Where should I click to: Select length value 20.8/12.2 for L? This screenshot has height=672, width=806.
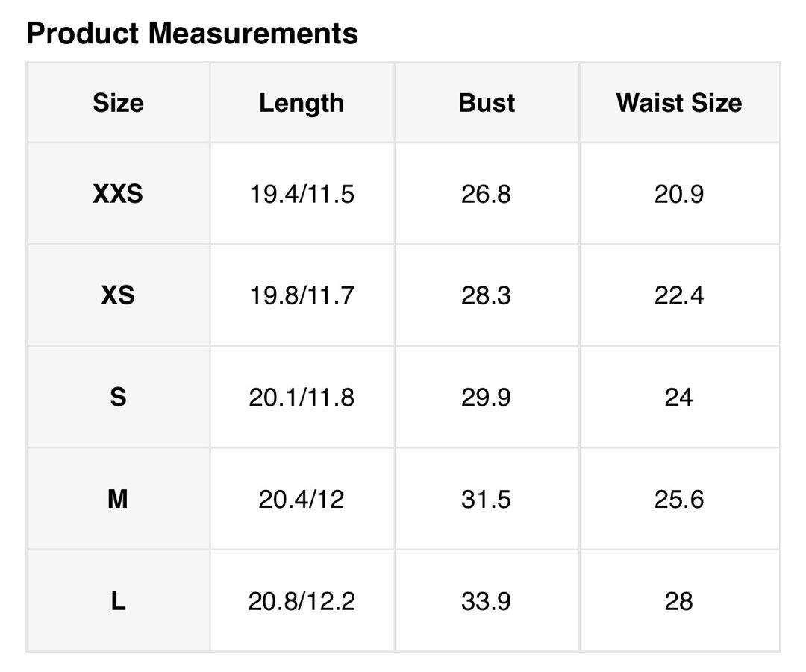pyautogui.click(x=302, y=602)
